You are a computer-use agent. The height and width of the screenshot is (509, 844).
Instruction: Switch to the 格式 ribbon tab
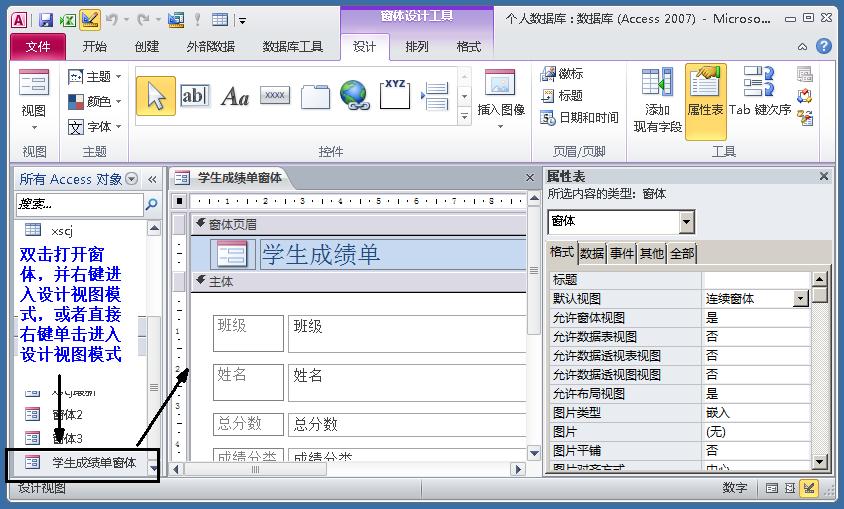pos(468,47)
